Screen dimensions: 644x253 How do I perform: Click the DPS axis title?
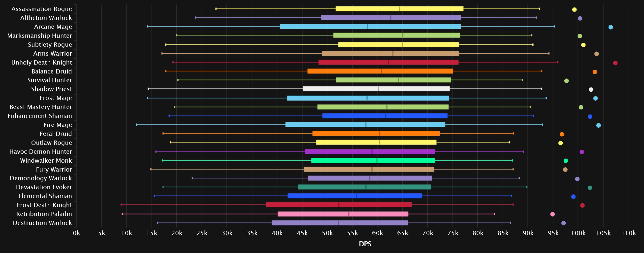[x=365, y=244]
